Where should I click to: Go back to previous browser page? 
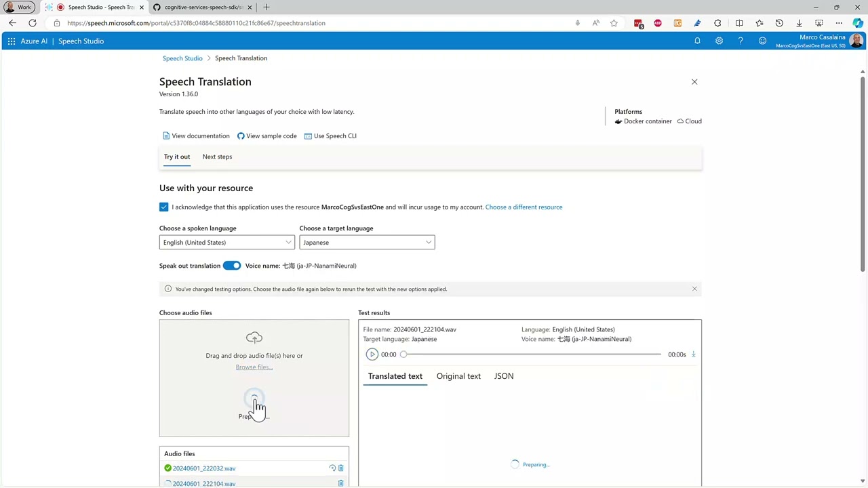click(x=12, y=23)
